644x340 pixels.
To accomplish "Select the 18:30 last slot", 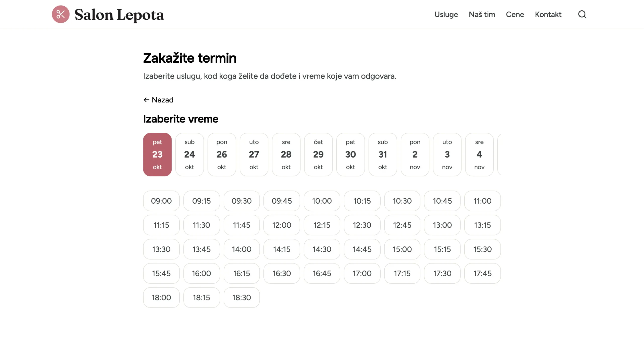I will [x=242, y=297].
